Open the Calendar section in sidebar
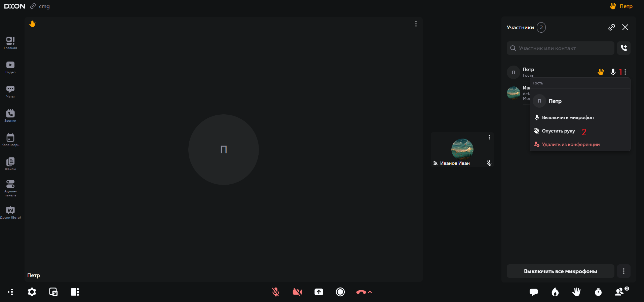The width and height of the screenshot is (644, 302). (x=10, y=140)
